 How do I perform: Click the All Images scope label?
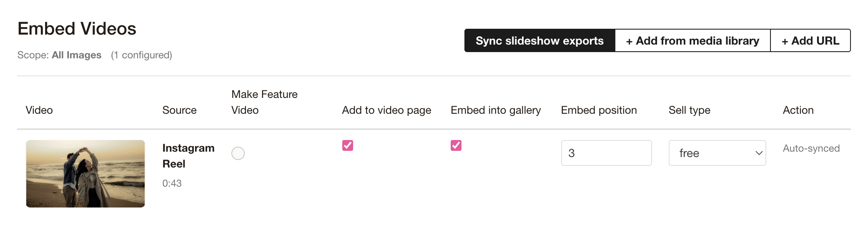coord(76,55)
